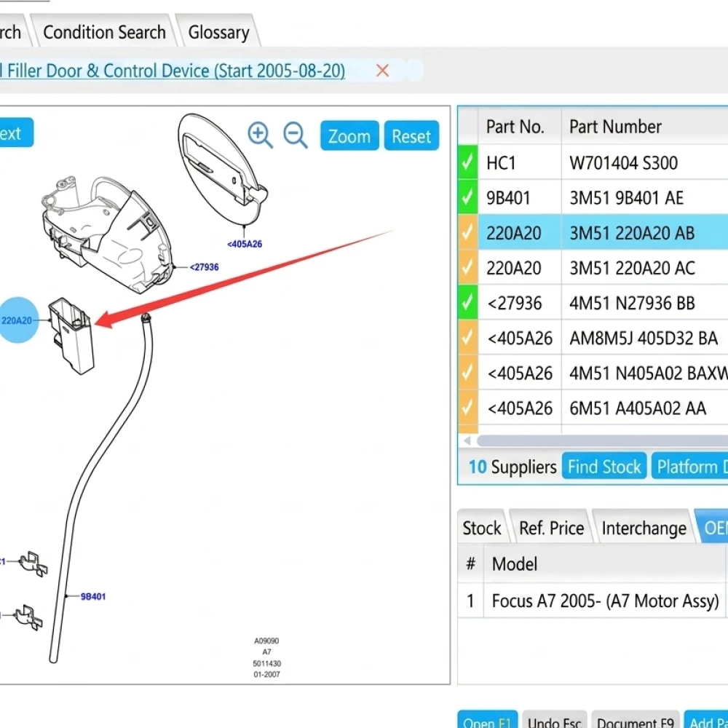Close the Filler Door & Control Device tab
728x728 pixels.
(383, 71)
